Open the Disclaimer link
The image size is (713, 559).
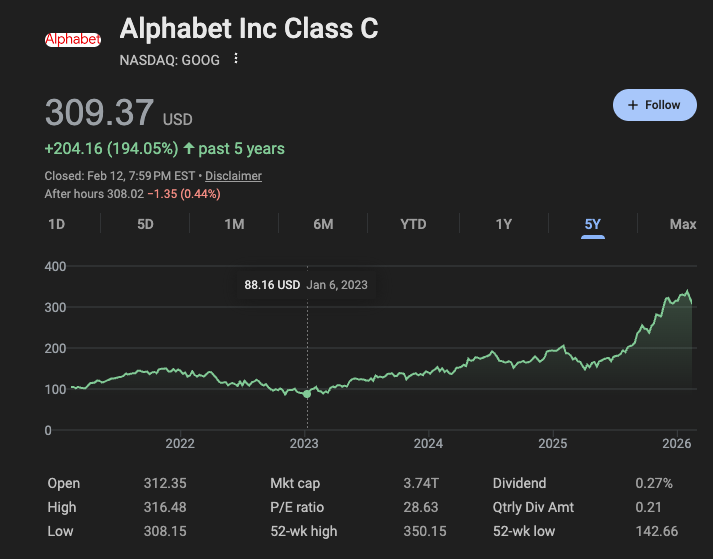point(233,176)
